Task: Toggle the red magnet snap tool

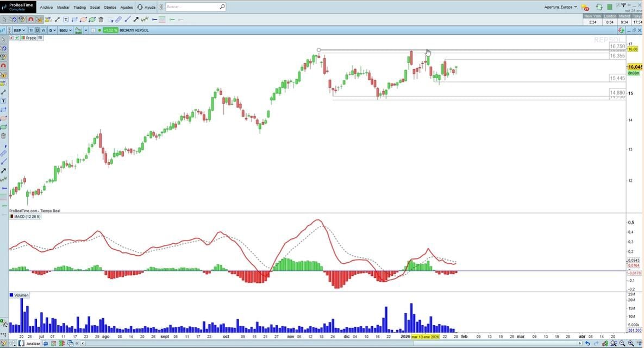Action: click(x=31, y=20)
